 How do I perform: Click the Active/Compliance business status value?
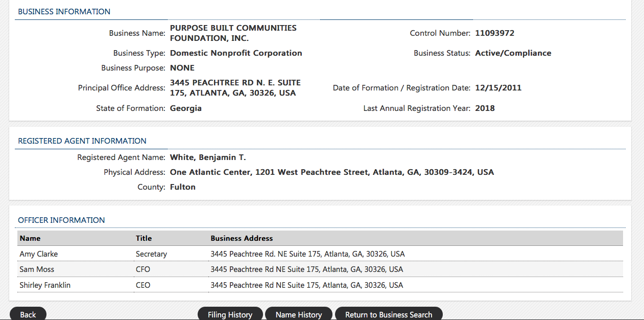click(x=513, y=53)
